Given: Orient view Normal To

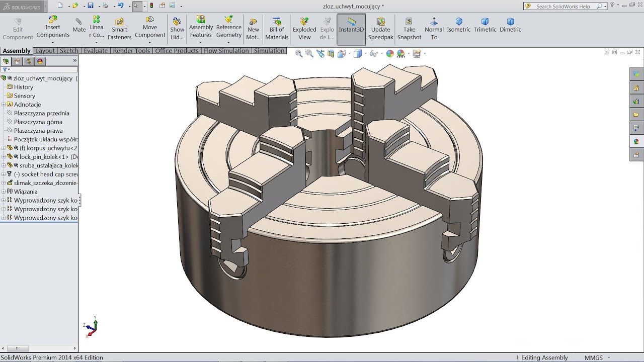Looking at the screenshot, I should point(434,29).
